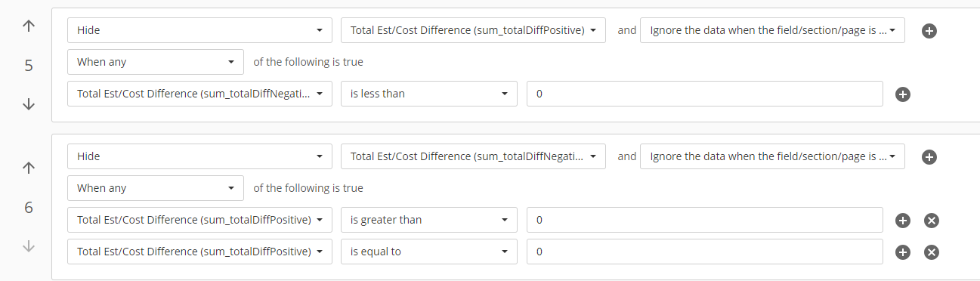Add action plus icon in rule 5 header
The image size is (980, 281).
click(x=930, y=31)
